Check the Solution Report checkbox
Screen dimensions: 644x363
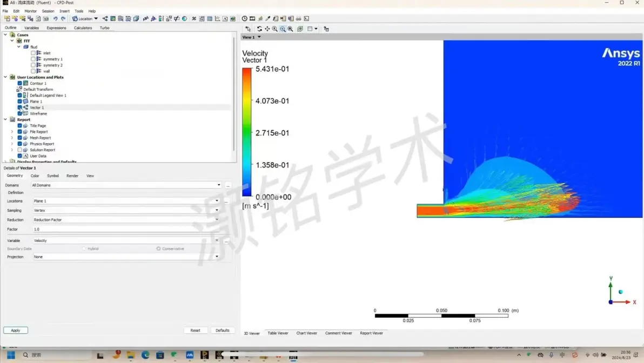click(19, 150)
